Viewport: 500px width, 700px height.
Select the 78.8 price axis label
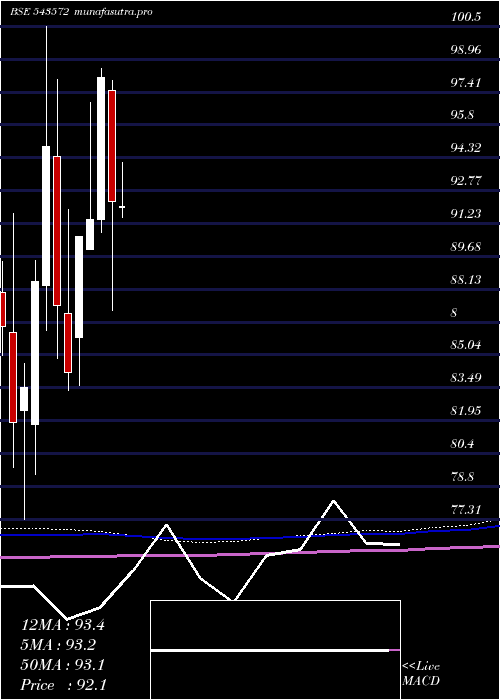click(x=462, y=476)
